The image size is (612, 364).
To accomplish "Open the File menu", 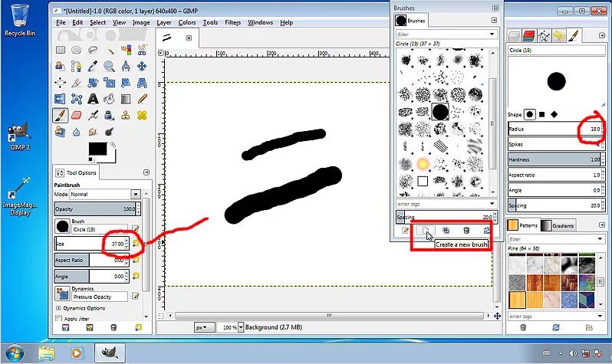I will 61,23.
